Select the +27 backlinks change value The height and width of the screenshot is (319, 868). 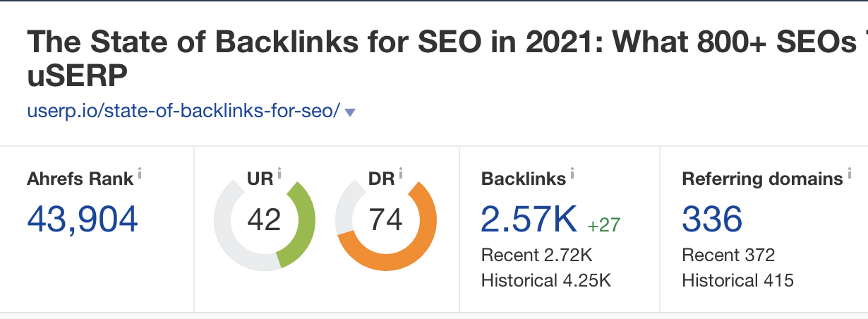coord(604,225)
